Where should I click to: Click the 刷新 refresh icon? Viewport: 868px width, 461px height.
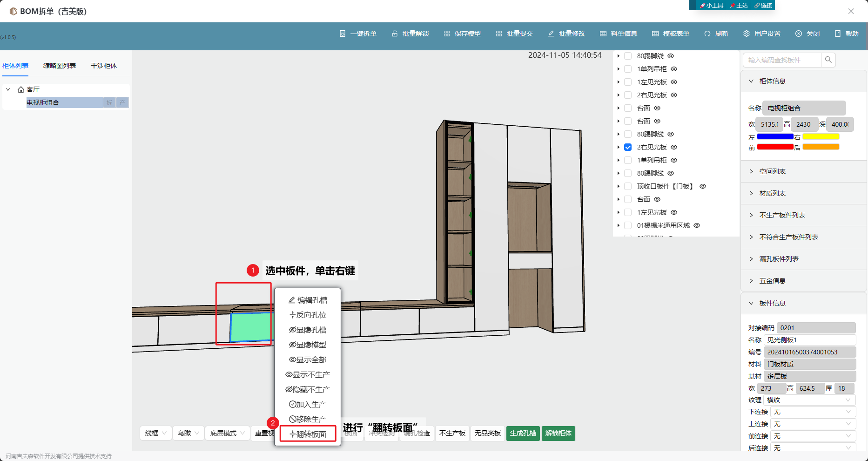[707, 34]
